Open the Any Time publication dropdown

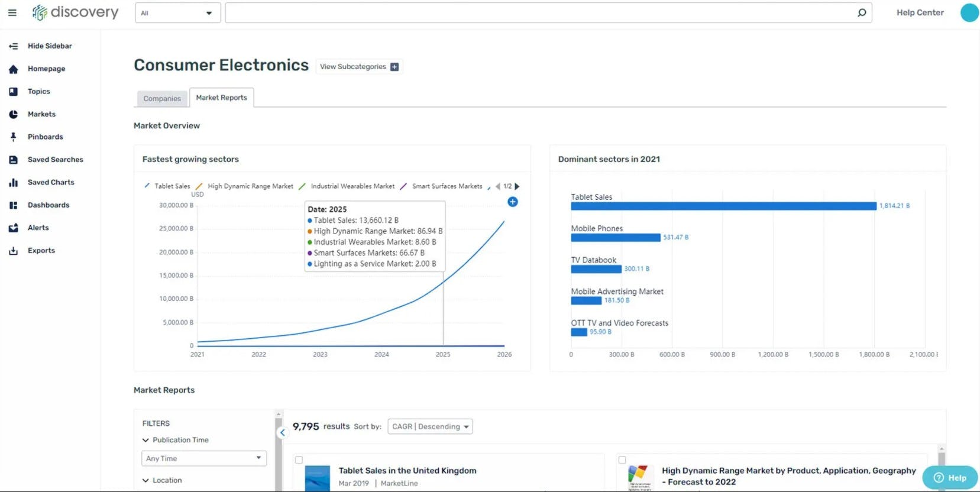click(x=203, y=458)
